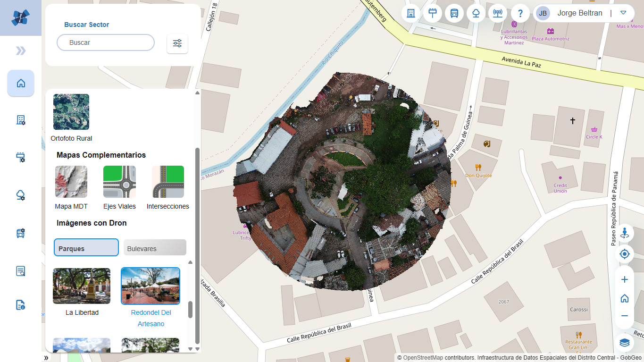Expand the sidebar with double chevron
Viewport: 644px width, 362px height.
click(x=21, y=51)
